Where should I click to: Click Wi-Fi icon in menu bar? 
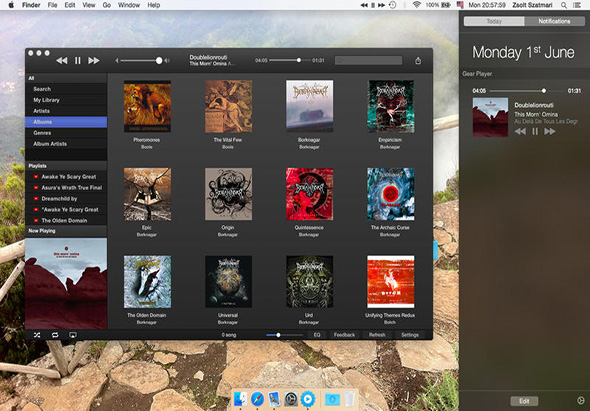point(417,5)
